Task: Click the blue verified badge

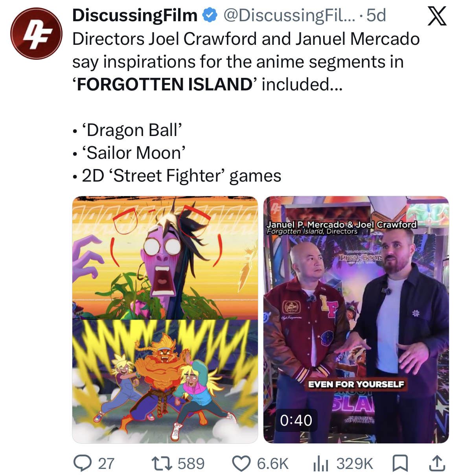Action: pos(210,15)
